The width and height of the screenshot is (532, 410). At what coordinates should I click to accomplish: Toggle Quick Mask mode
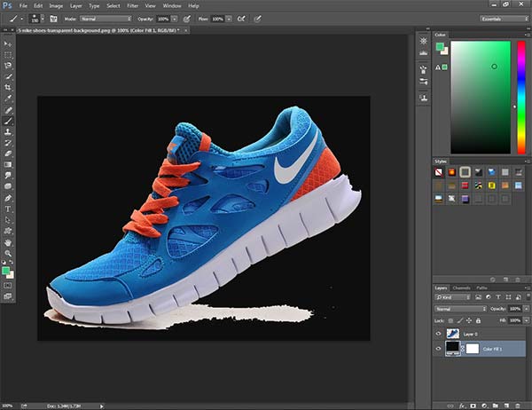pos(7,286)
